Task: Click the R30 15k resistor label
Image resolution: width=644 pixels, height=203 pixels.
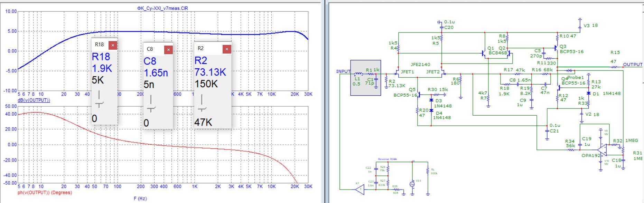Action: pos(438,90)
